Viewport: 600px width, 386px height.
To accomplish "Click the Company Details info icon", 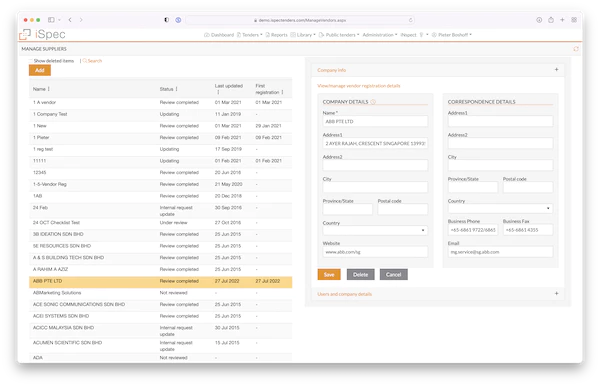I will coord(373,102).
